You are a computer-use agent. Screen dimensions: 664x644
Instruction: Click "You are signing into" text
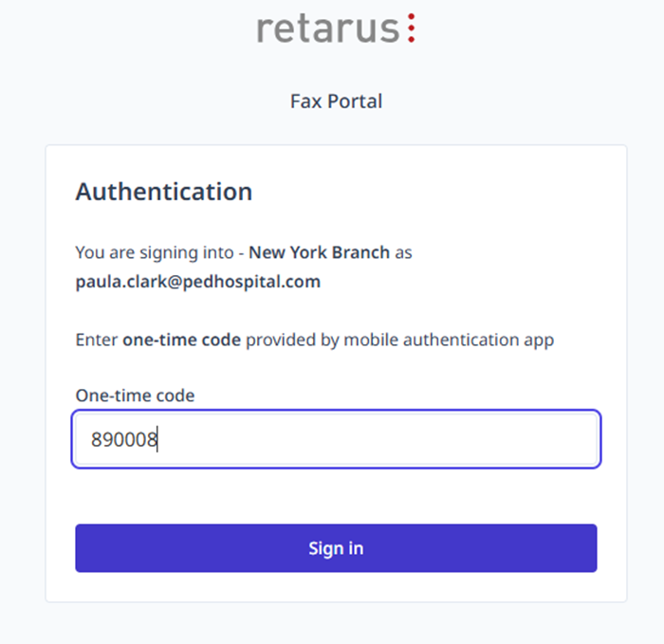point(155,253)
